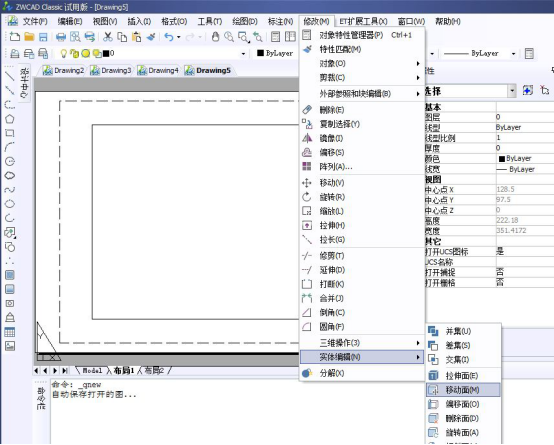Viewport: 554px width, 445px height.
Task: Click the Cut scissors icon
Action: (x=108, y=37)
